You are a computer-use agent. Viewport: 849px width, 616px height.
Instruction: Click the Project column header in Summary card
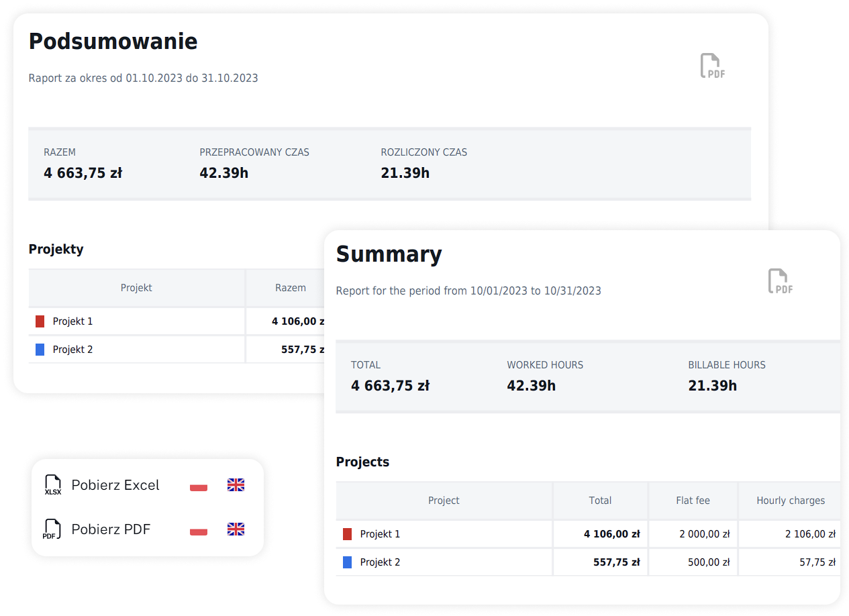click(x=444, y=501)
